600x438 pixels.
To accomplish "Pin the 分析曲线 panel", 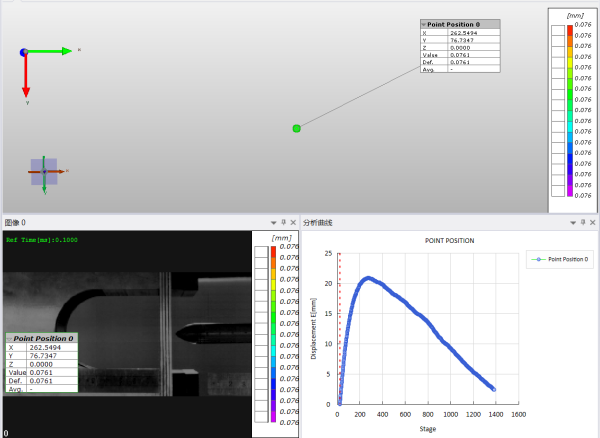I will click(583, 222).
